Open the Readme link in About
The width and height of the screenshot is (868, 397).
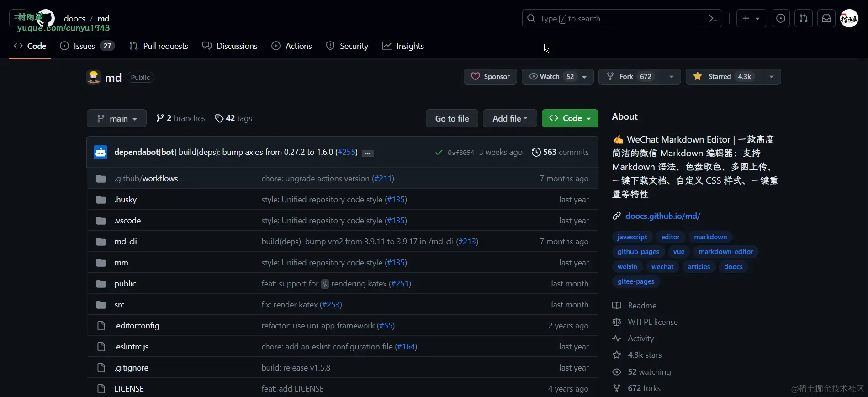635,306
